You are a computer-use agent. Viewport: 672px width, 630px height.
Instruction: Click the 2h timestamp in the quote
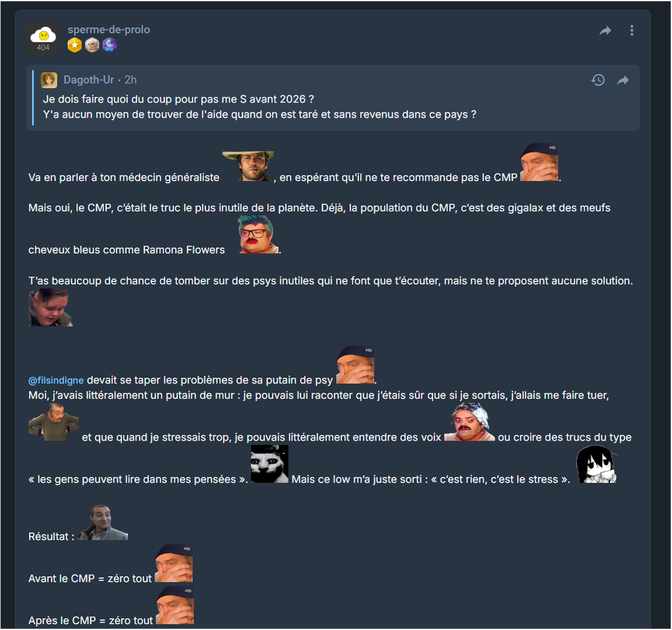tap(131, 79)
